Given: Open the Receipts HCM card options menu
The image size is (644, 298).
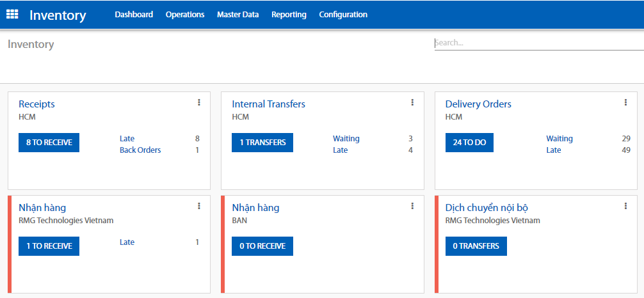Looking at the screenshot, I should tap(199, 102).
